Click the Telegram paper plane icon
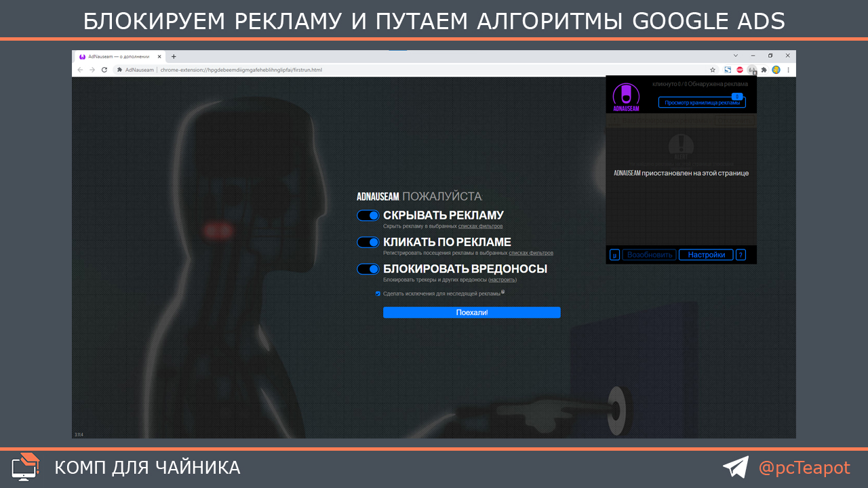The height and width of the screenshot is (488, 868). tap(736, 467)
